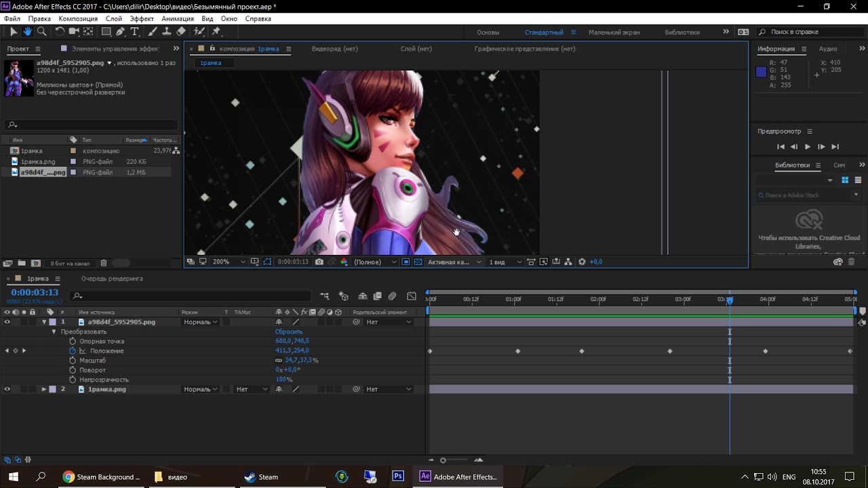Screen dimensions: 868x488
Task: Select the Pan Behind anchor point tool
Action: tap(88, 31)
